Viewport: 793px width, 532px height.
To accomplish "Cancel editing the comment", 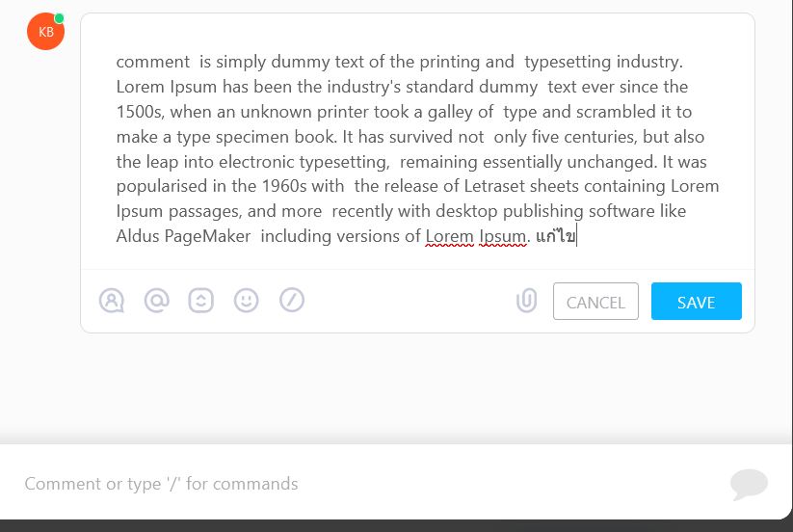I will click(x=595, y=302).
